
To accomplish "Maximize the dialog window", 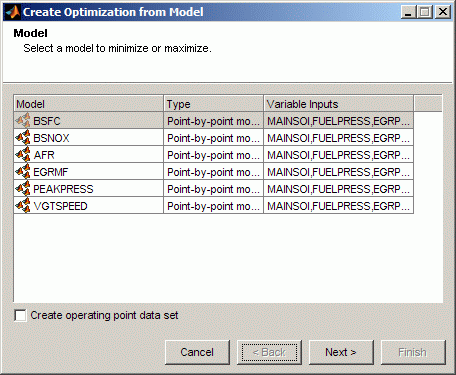I will 425,12.
